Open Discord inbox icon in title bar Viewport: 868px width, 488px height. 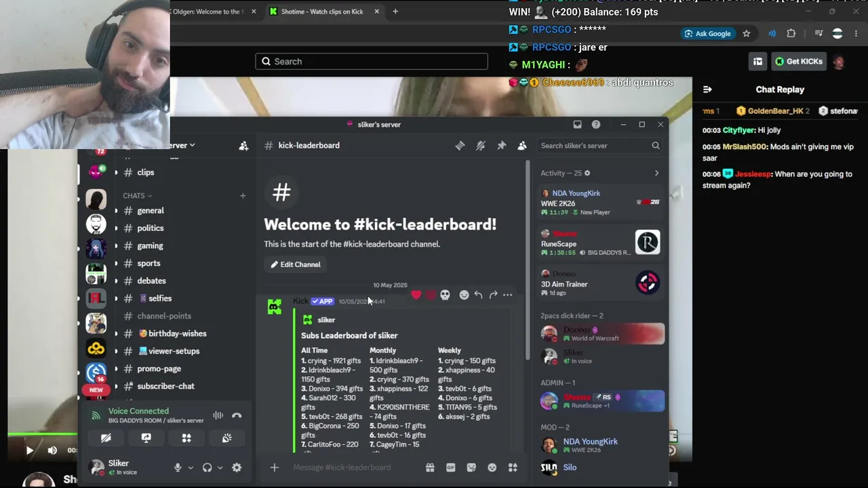tap(577, 125)
